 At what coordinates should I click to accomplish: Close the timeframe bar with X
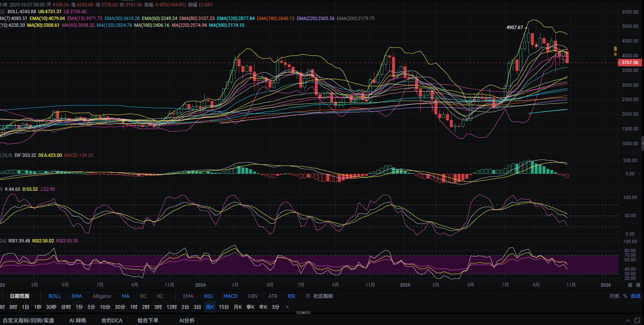pos(287,307)
